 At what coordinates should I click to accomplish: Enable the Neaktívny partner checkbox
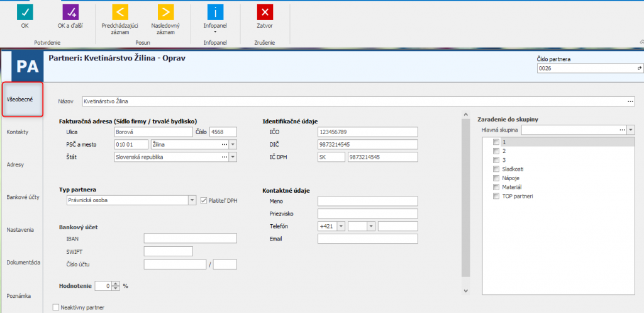55,307
